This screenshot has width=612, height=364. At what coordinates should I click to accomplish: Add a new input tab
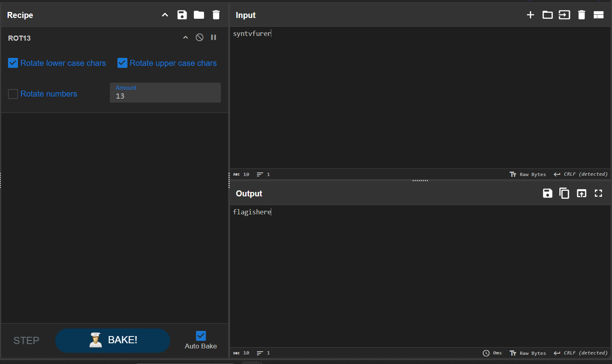point(531,15)
